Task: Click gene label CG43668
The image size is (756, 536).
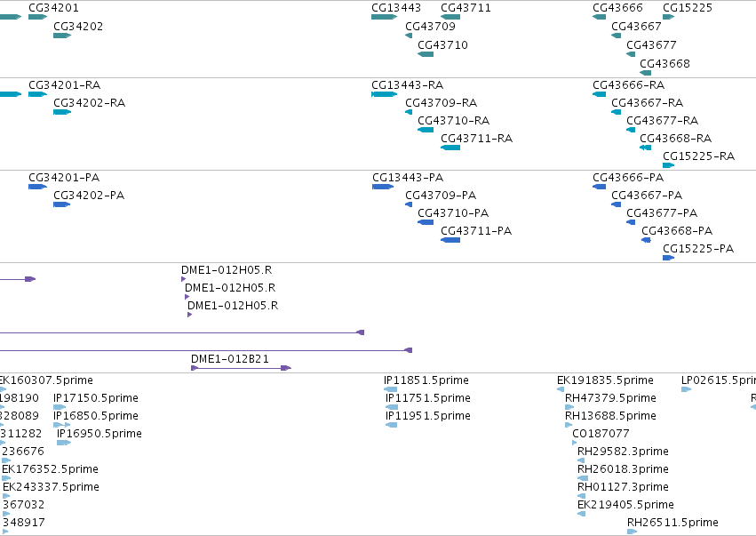Action: (664, 64)
